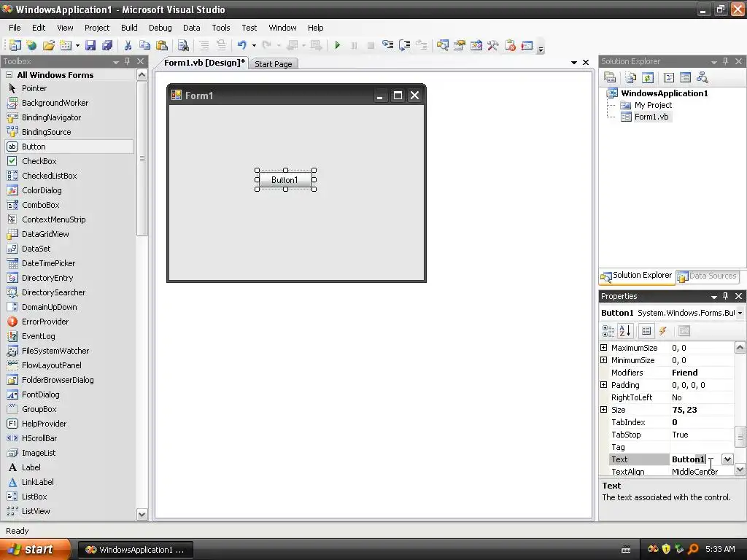Viewport: 747px width, 560px height.
Task: Show Events with the lightning bolt icon
Action: point(663,330)
